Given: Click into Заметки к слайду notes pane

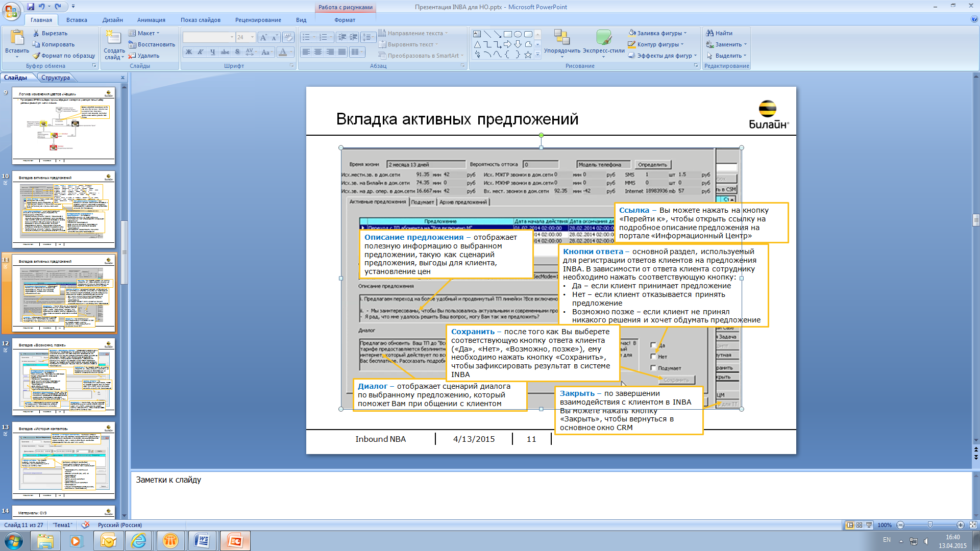Looking at the screenshot, I should tap(551, 495).
